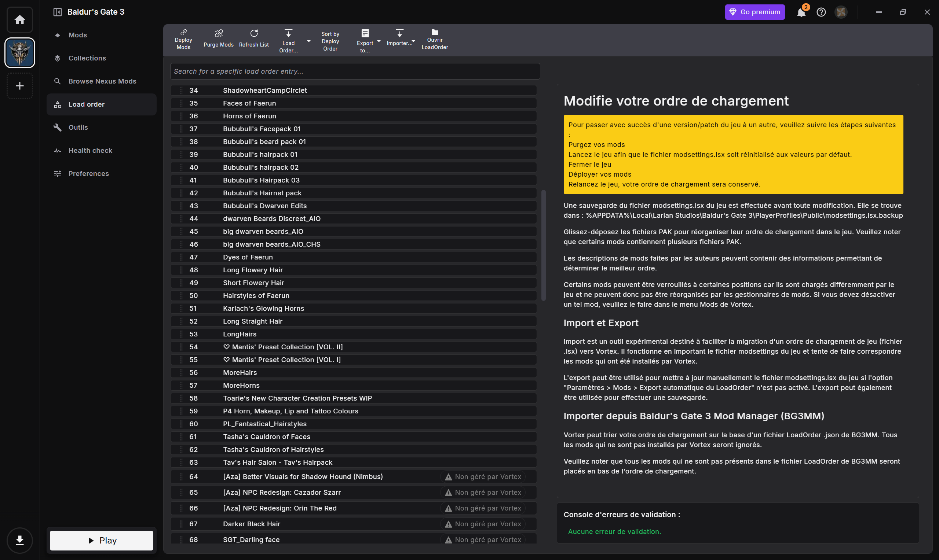Viewport: 939px width, 560px height.
Task: Open the Health check page
Action: (x=101, y=151)
